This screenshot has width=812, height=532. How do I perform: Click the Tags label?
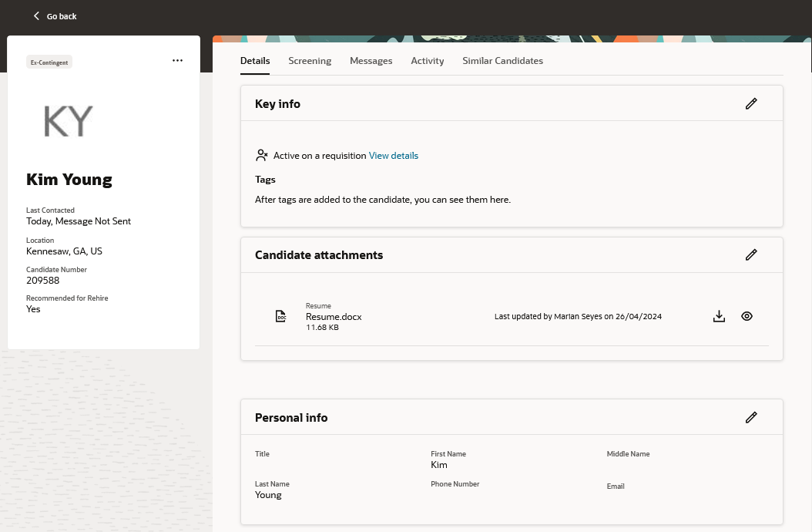point(265,180)
